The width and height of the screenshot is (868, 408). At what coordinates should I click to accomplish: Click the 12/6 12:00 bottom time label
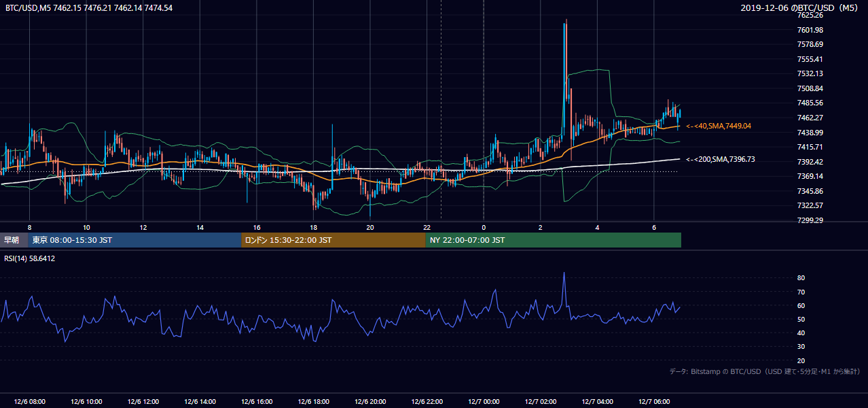[143, 402]
